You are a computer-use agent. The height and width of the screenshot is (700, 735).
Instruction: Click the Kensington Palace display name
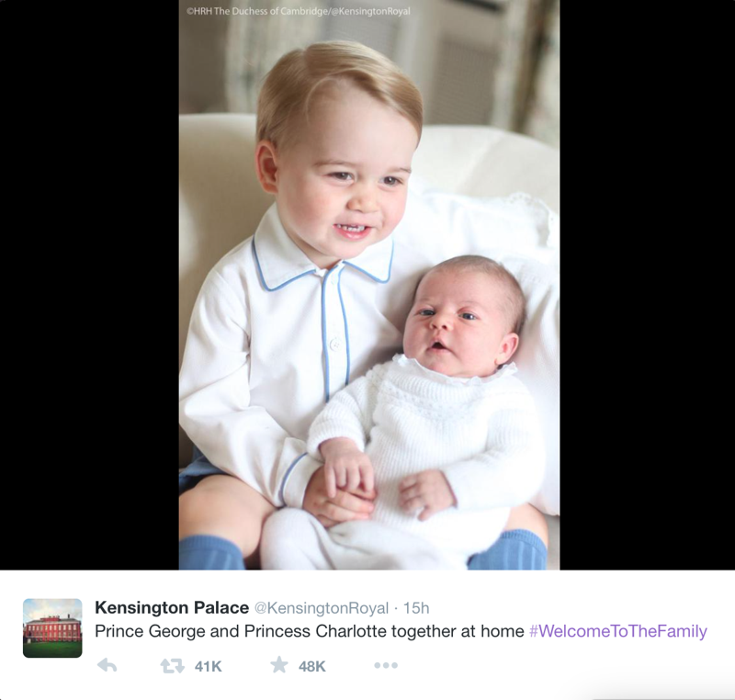click(172, 608)
